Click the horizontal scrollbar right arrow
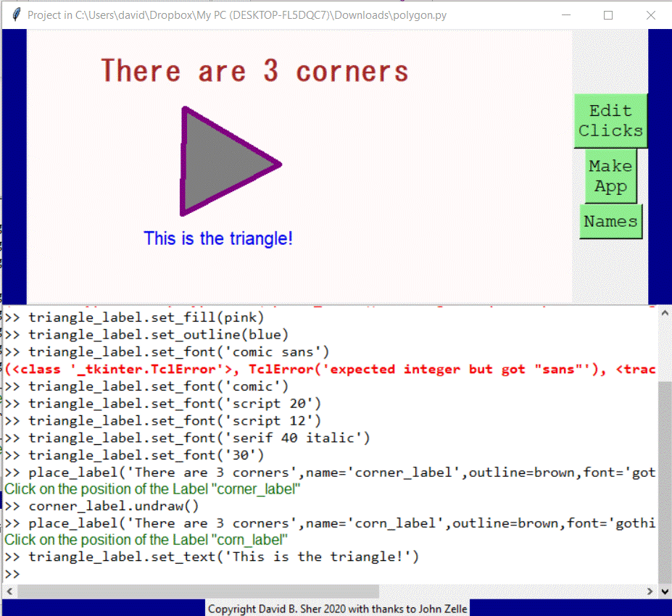 pos(650,591)
